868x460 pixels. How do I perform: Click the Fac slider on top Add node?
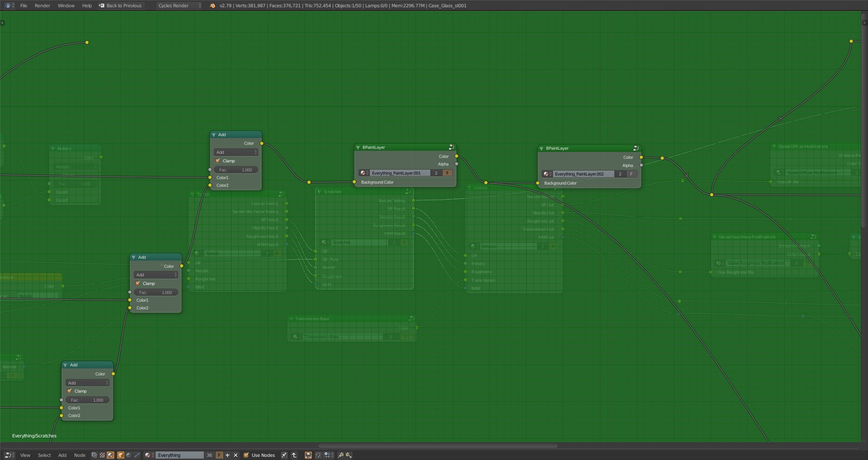point(236,170)
